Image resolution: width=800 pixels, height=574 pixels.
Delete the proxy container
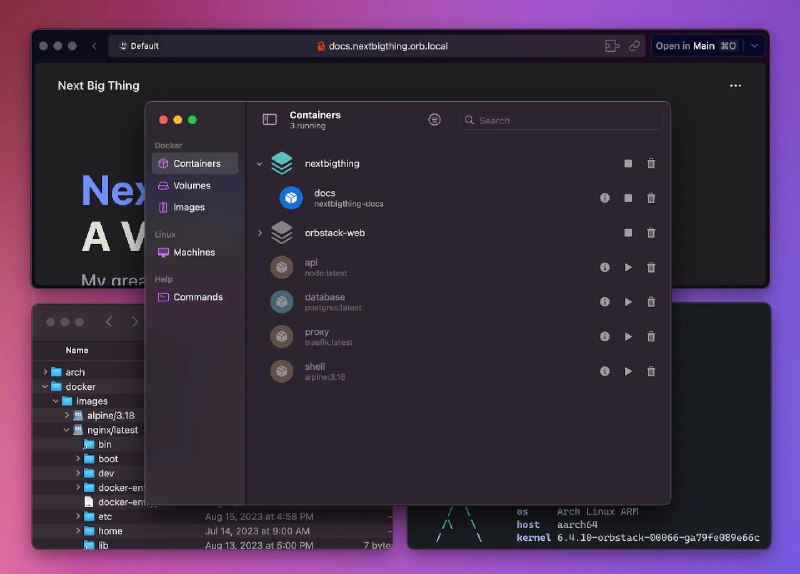[651, 337]
